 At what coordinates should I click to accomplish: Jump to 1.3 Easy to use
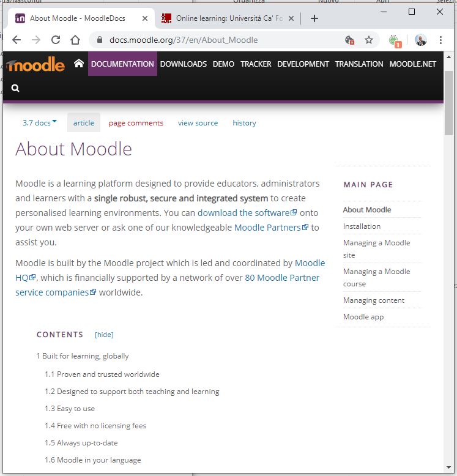pyautogui.click(x=70, y=409)
